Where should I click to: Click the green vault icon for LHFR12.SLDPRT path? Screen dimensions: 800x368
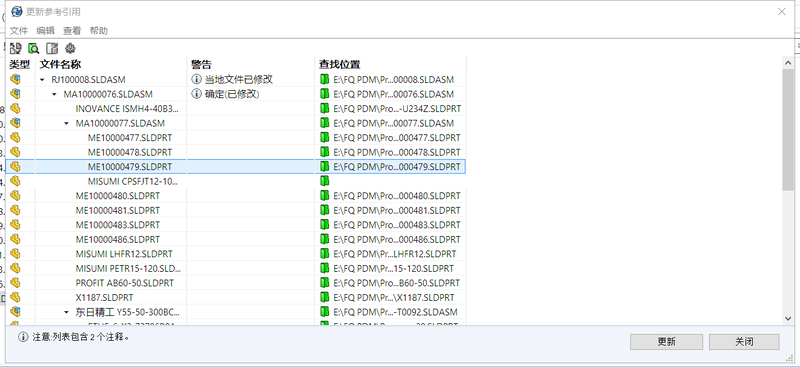[x=324, y=254]
